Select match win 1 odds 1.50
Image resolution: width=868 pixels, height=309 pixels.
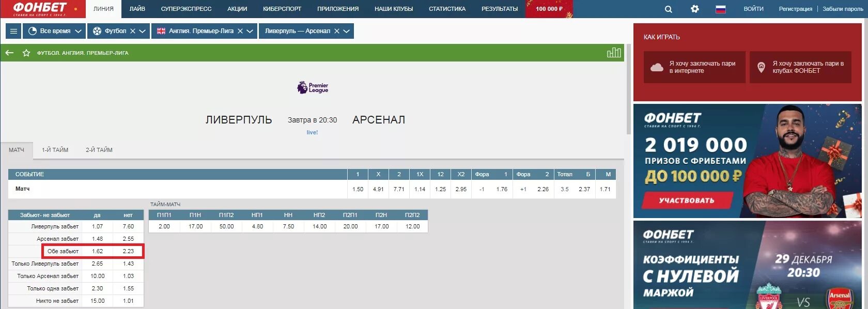pos(358,189)
